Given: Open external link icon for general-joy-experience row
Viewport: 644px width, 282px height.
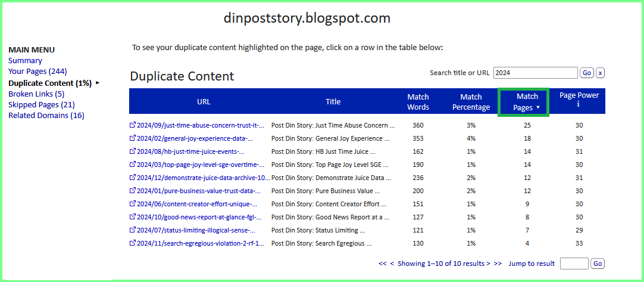Looking at the screenshot, I should [132, 138].
